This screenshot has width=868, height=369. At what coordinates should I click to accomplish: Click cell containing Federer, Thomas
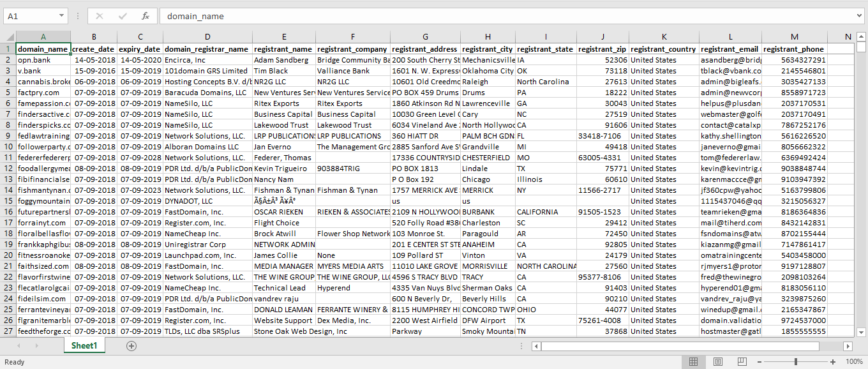click(x=284, y=157)
